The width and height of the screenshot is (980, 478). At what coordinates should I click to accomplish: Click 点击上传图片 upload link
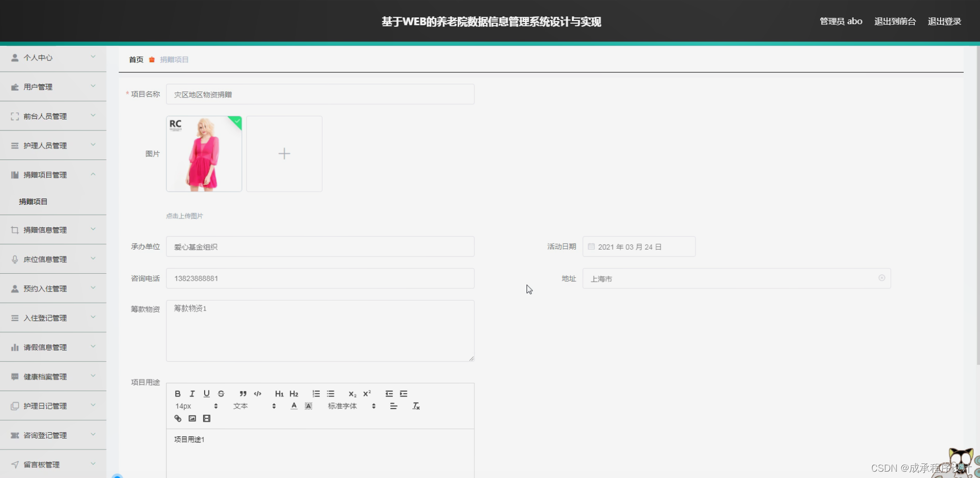[x=184, y=215]
